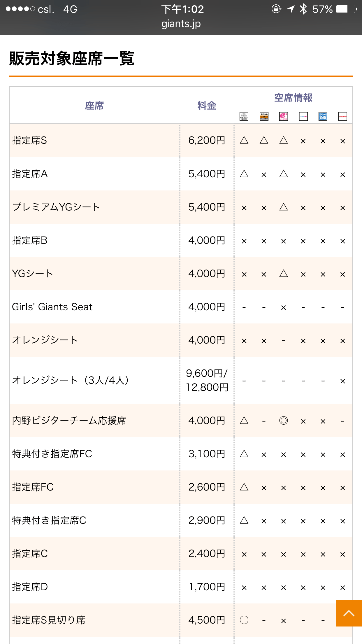The width and height of the screenshot is (362, 644).
Task: Tap the Tokyo Dome ticket office icon
Action: click(244, 116)
